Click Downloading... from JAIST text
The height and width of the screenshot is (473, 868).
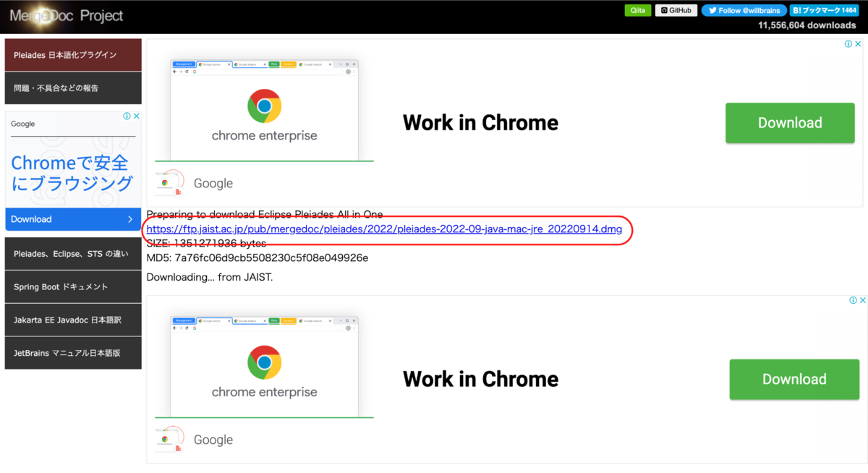point(210,277)
